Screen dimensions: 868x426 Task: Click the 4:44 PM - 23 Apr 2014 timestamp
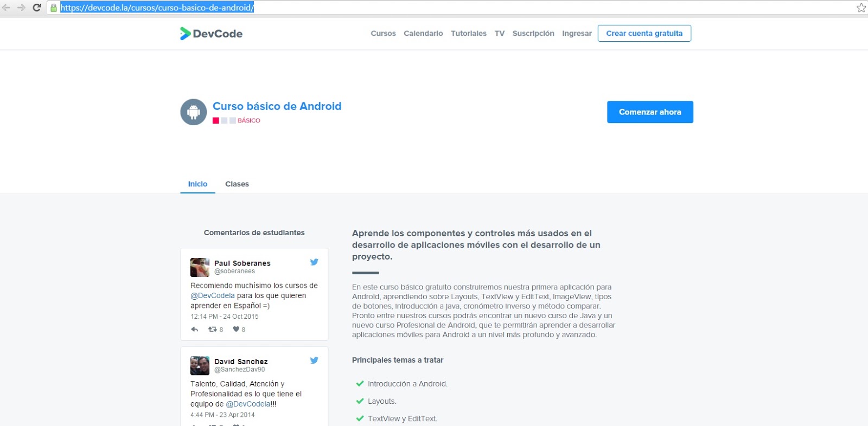click(x=222, y=415)
